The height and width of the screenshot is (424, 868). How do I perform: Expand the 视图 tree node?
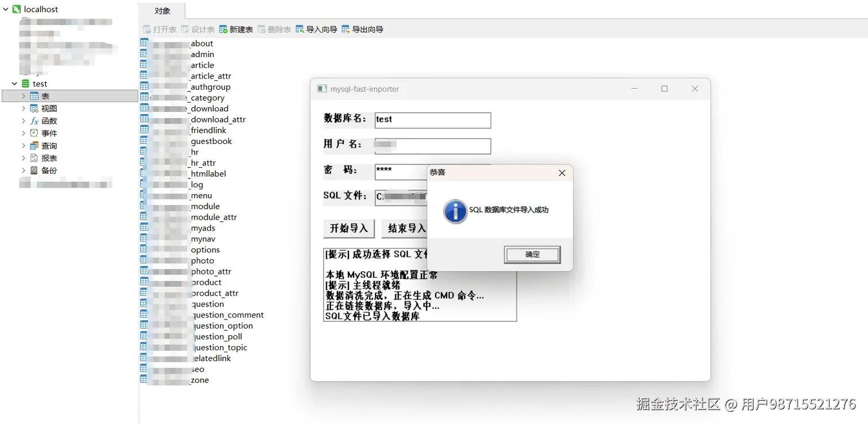coord(23,108)
